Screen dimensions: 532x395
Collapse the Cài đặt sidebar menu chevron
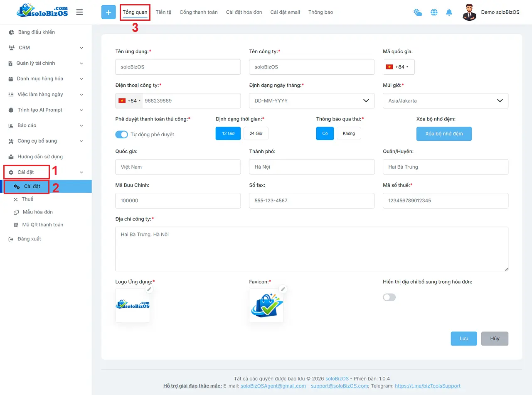[81, 172]
